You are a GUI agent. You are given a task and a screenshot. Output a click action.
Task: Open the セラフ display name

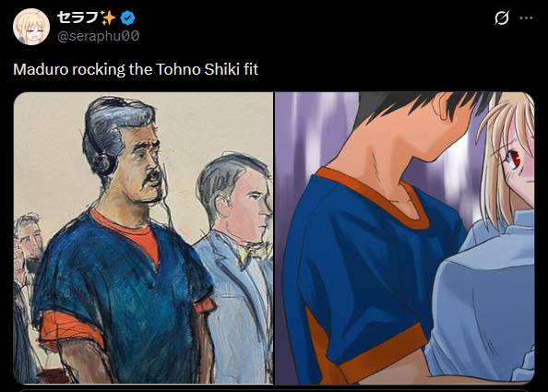click(x=77, y=18)
